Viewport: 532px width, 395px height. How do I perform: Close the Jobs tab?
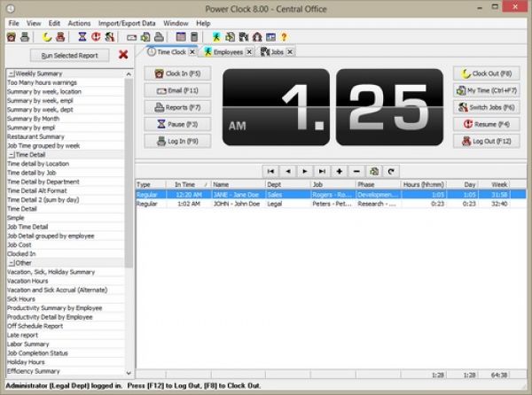click(x=289, y=52)
